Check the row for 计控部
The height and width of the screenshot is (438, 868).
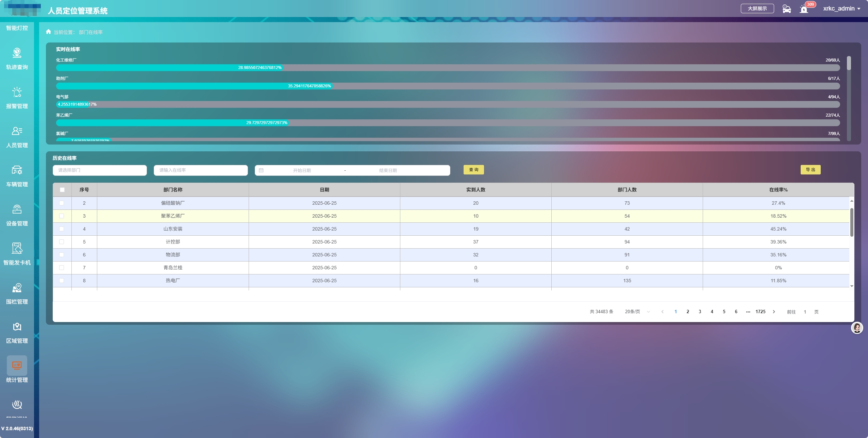tap(62, 242)
